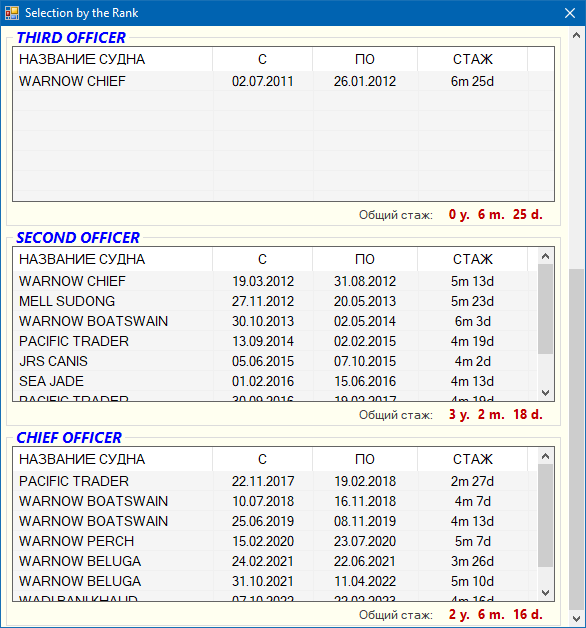Click date 22.11.2017 cell
586x628 pixels.
[263, 481]
